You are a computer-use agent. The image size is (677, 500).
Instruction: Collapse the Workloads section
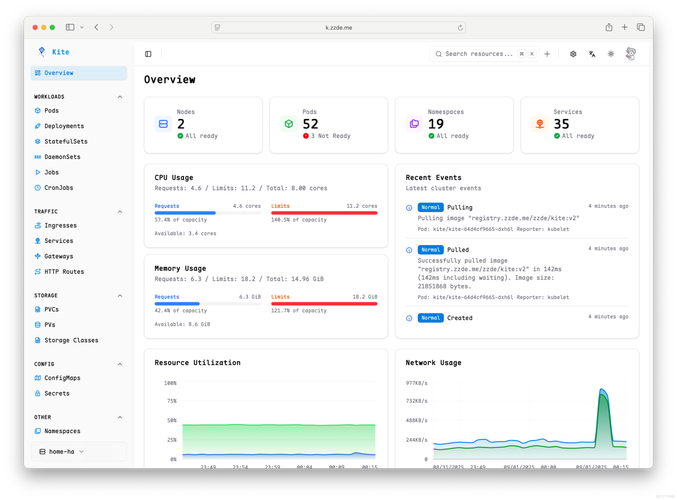[120, 97]
